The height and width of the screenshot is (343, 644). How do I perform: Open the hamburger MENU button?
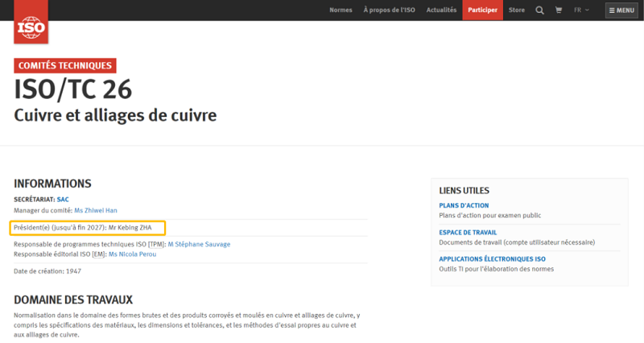coord(621,10)
